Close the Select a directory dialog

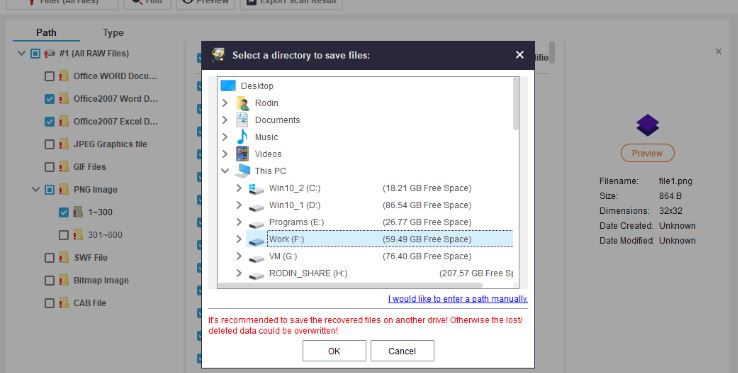[520, 55]
